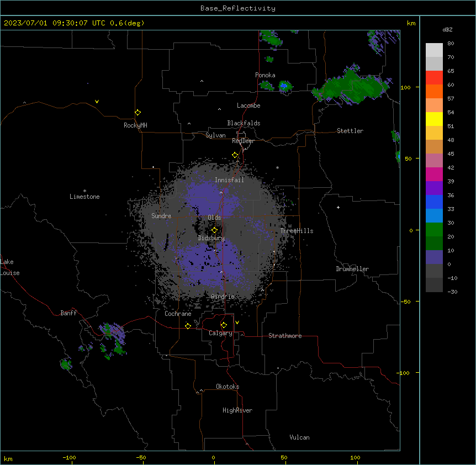Click the yellow diamond marker near Cochrane
Image resolution: width=476 pixels, height=465 pixels.
[188, 326]
